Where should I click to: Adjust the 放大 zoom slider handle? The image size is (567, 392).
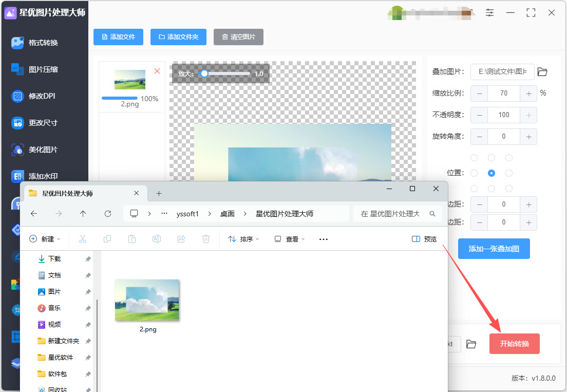click(204, 73)
